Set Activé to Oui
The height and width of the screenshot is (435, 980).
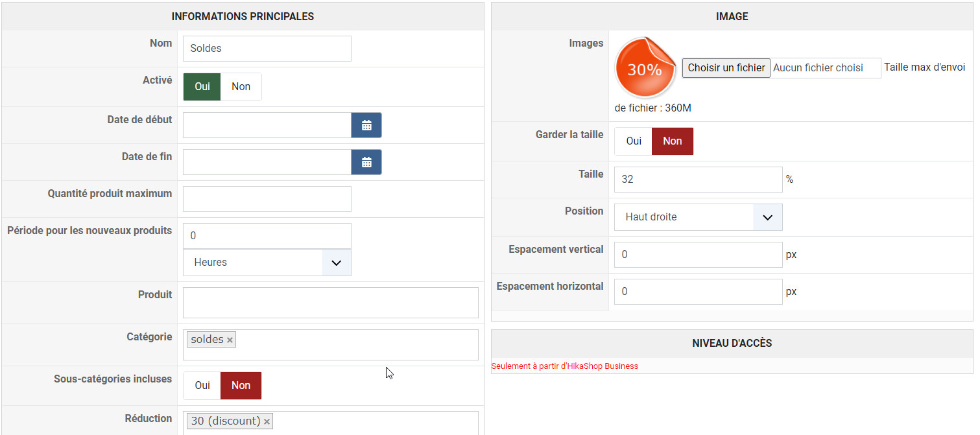[202, 87]
